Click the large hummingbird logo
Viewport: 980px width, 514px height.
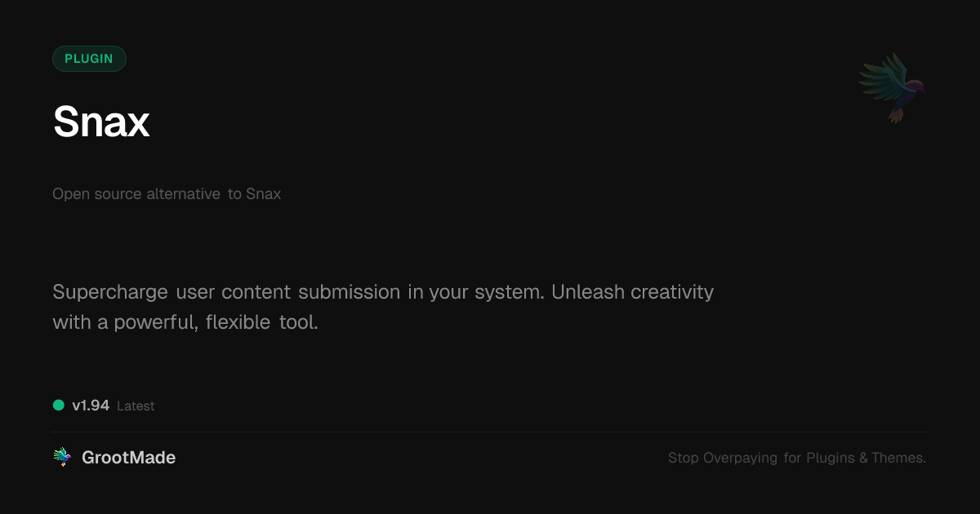(892, 87)
